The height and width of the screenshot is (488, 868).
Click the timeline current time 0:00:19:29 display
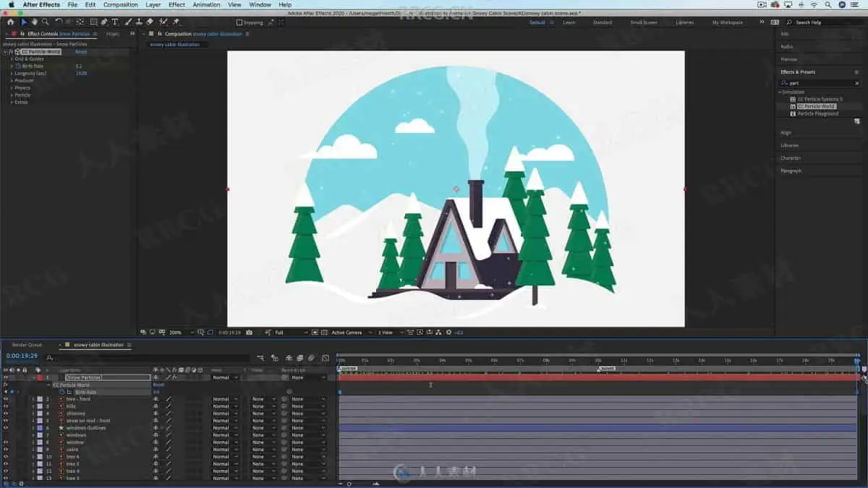click(x=22, y=356)
